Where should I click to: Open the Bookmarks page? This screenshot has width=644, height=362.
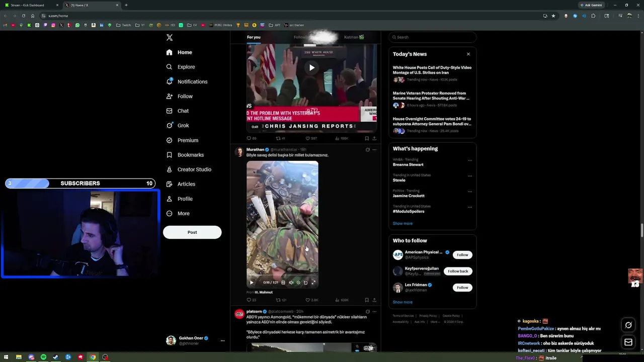click(x=185, y=155)
